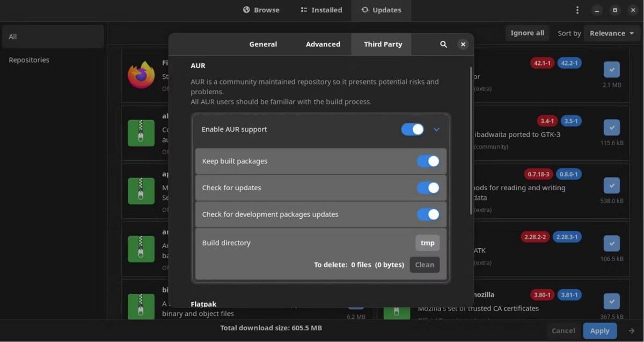Open the Sort by Relevance dropdown
The image size is (644, 342).
point(611,33)
